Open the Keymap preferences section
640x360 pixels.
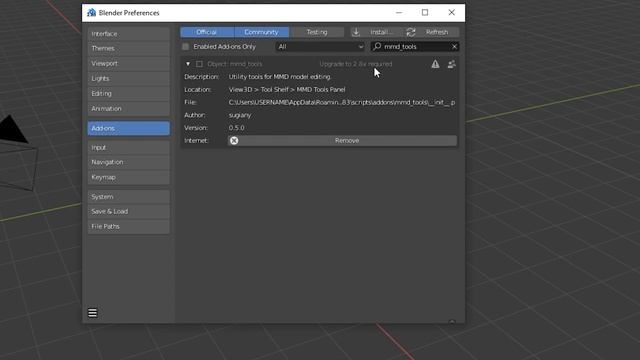[x=129, y=177]
